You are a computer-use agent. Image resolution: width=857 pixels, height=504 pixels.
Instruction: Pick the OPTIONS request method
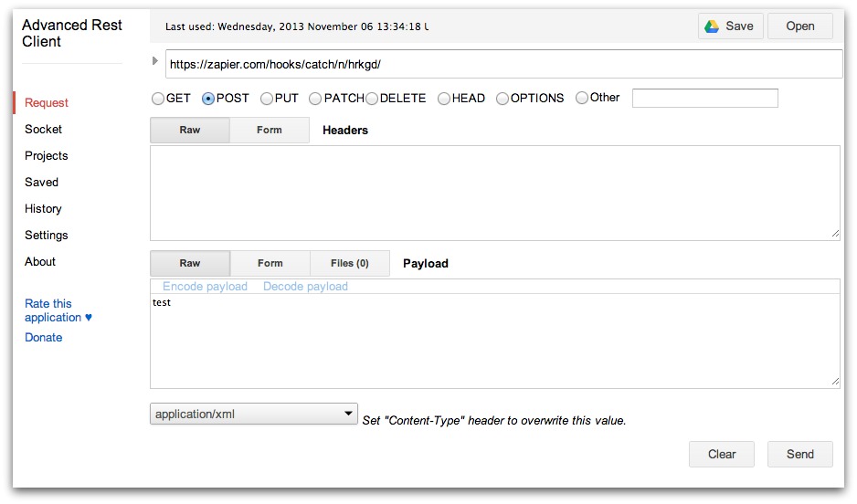(x=503, y=99)
